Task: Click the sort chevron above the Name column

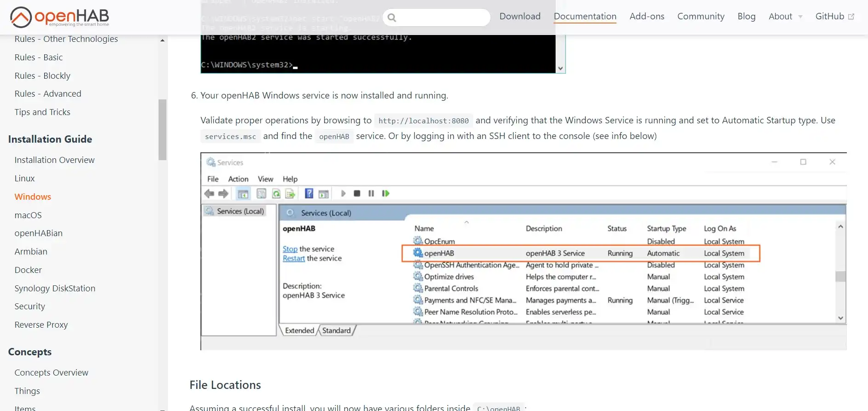Action: pos(466,222)
